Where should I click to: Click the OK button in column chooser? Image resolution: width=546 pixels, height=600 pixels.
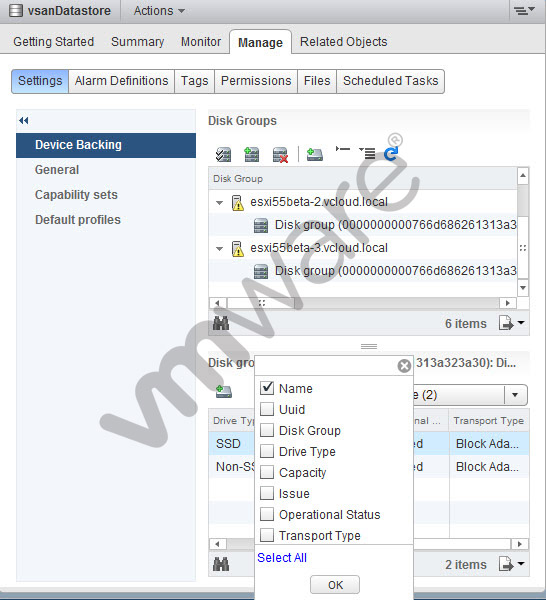coord(335,585)
